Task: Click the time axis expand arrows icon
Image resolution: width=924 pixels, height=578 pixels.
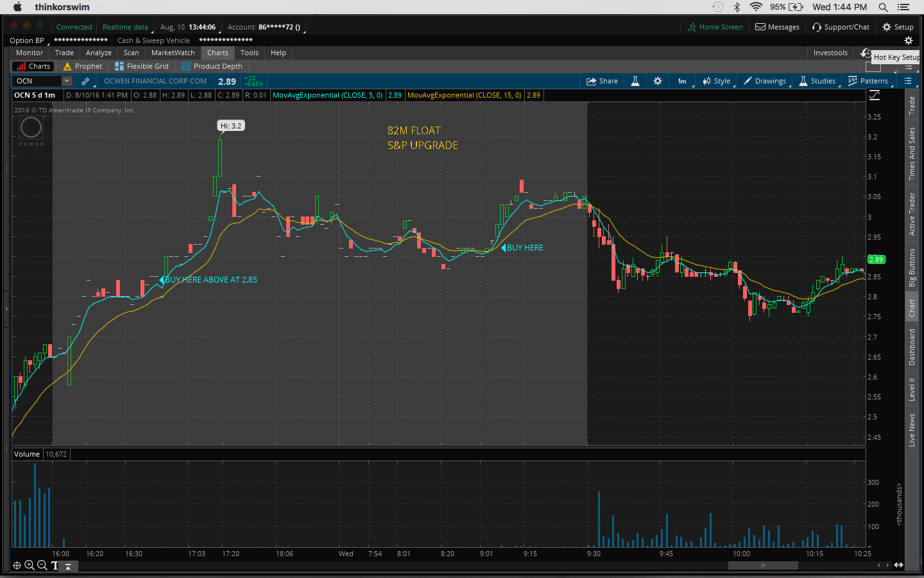Action: click(x=898, y=565)
